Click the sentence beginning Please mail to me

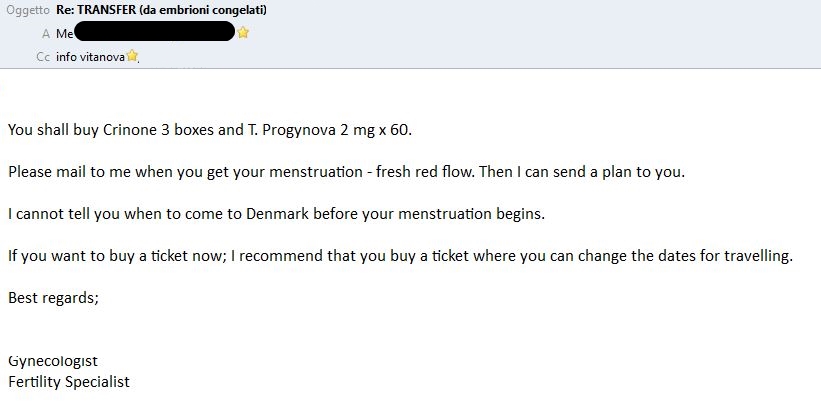(346, 172)
